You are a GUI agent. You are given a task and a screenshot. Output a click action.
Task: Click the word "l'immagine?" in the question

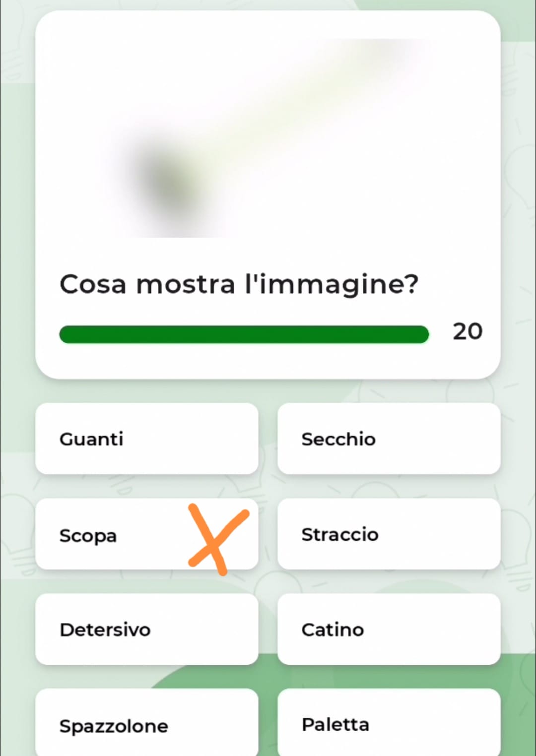tap(332, 285)
